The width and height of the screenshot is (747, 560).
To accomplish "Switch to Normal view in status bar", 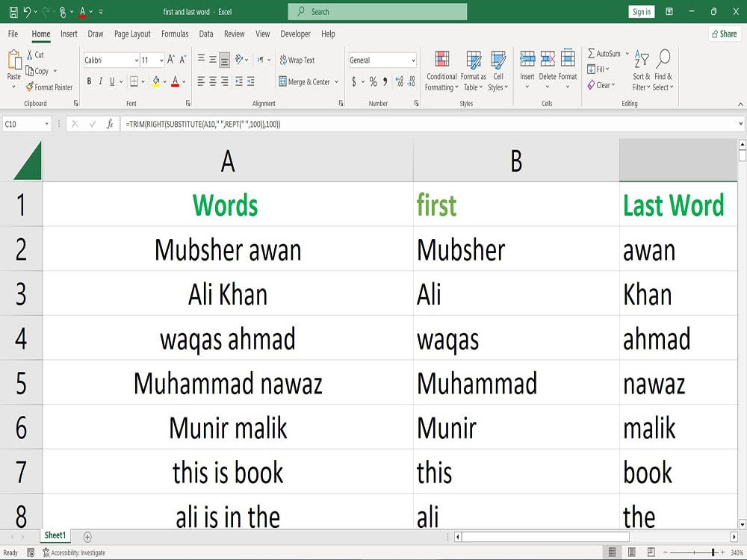I will (x=612, y=553).
